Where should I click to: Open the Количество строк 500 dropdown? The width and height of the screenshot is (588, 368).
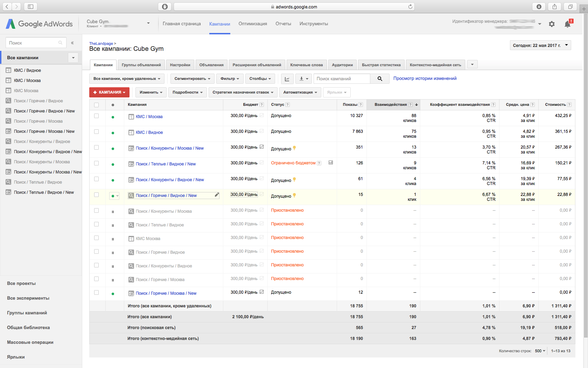point(540,351)
